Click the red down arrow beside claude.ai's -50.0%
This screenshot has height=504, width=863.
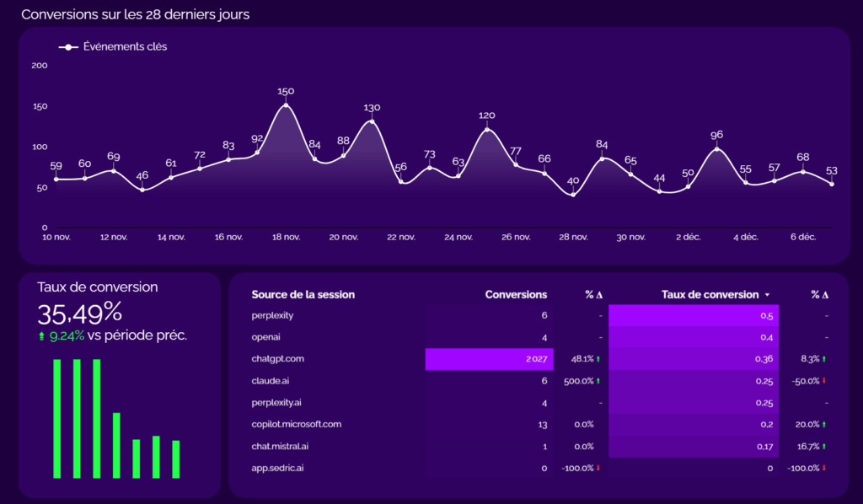pos(824,380)
